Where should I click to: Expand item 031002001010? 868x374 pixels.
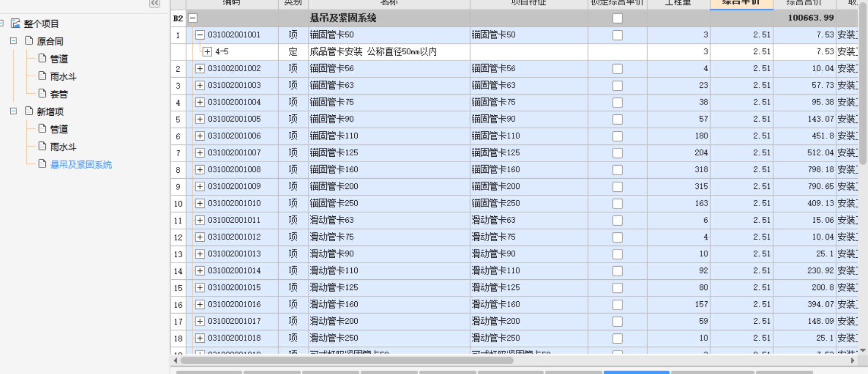click(200, 203)
